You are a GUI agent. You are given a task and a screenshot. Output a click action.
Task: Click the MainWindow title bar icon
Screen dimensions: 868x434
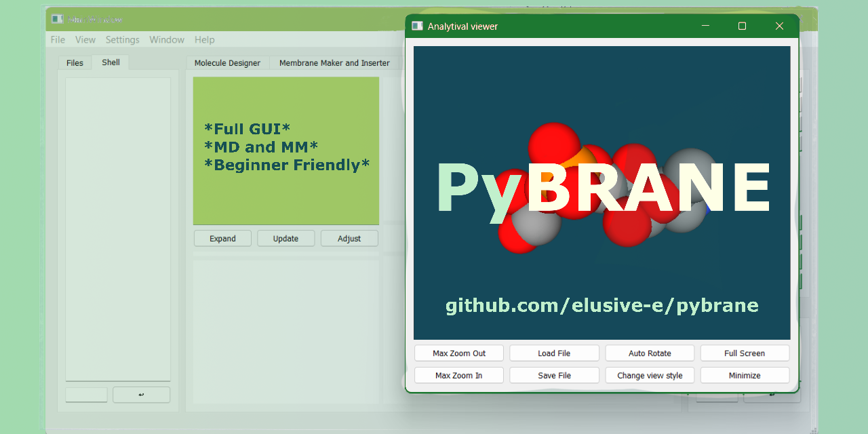point(58,19)
